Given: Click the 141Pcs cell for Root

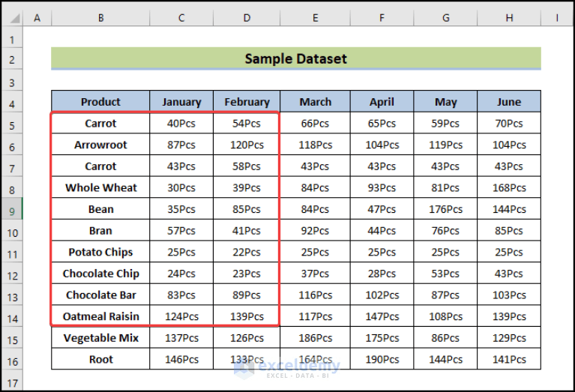Looking at the screenshot, I should [509, 359].
